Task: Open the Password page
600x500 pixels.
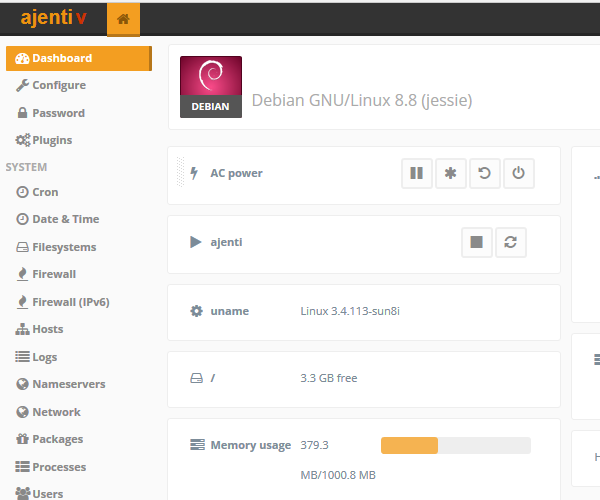Action: [51, 113]
